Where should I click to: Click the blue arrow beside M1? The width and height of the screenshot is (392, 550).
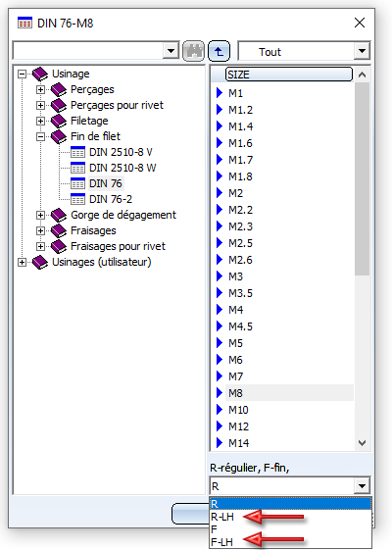coord(220,93)
